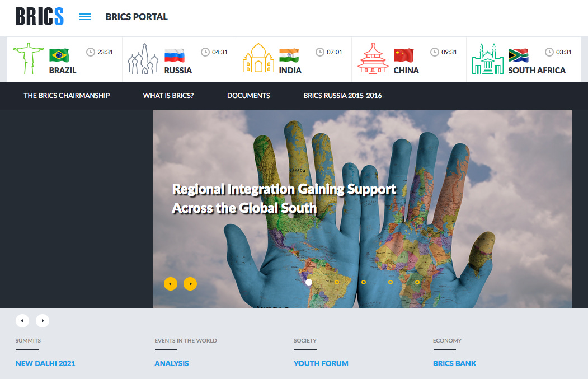This screenshot has height=379, width=588.
Task: Click the St. Basil's Cathedral landmark icon
Action: coord(143,59)
